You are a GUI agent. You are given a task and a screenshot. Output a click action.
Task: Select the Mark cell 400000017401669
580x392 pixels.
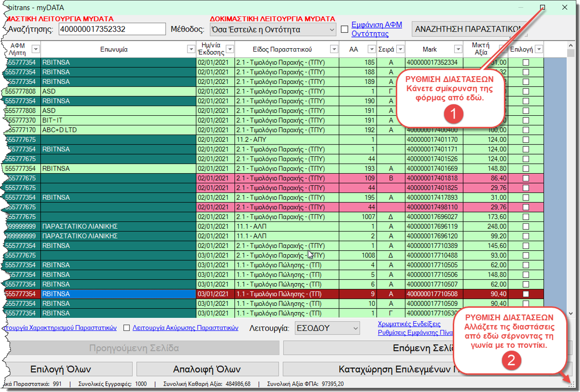[x=434, y=169]
